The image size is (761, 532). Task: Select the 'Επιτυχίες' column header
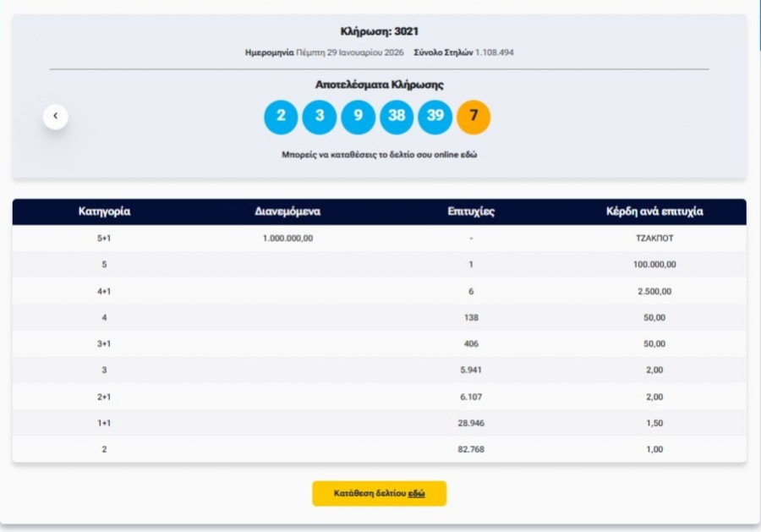[471, 211]
